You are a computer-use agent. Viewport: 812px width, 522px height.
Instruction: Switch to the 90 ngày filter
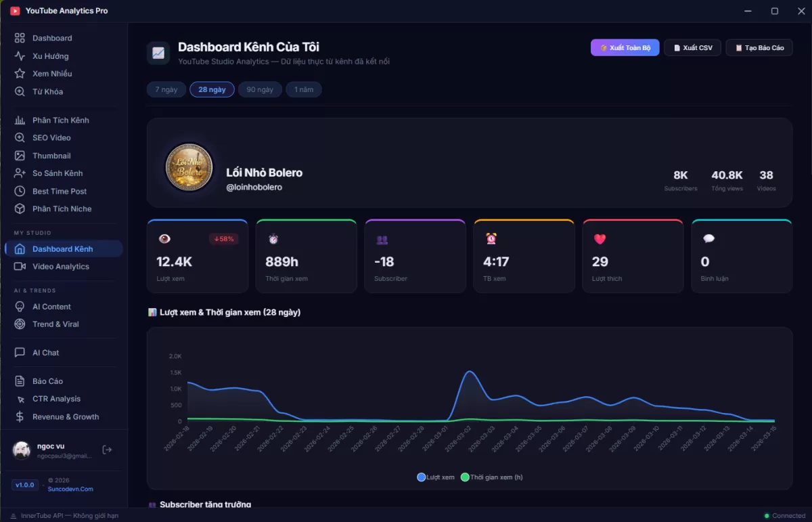pos(260,89)
